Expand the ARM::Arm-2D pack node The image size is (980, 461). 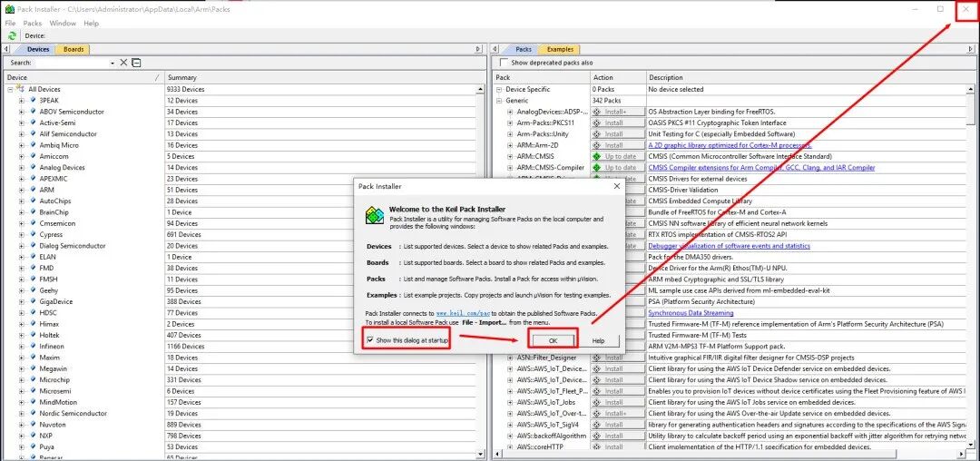511,145
